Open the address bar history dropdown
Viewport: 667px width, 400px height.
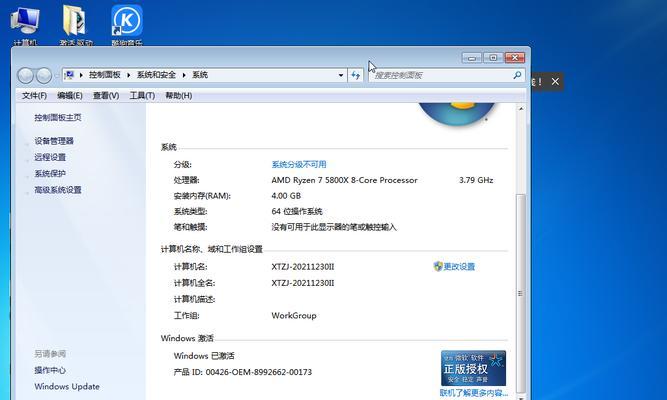pyautogui.click(x=341, y=75)
